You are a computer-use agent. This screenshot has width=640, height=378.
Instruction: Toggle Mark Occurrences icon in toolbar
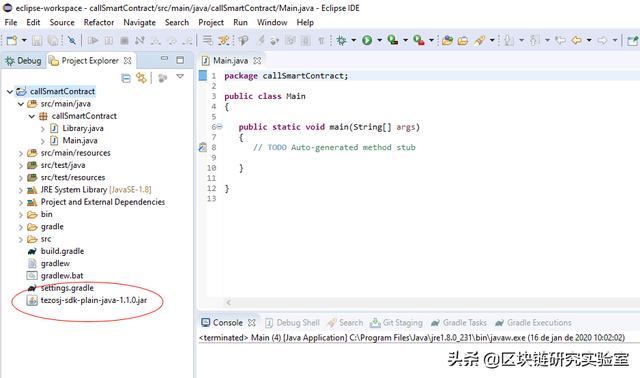tap(260, 40)
